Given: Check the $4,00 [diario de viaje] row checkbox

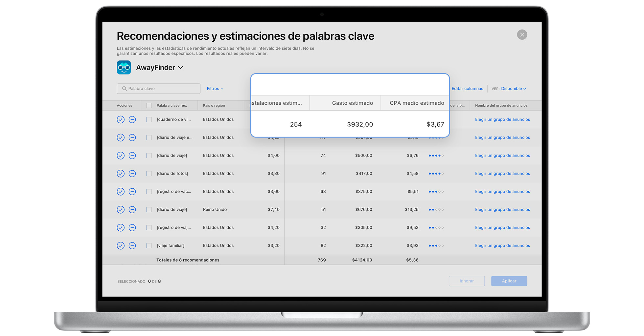Looking at the screenshot, I should tap(149, 156).
